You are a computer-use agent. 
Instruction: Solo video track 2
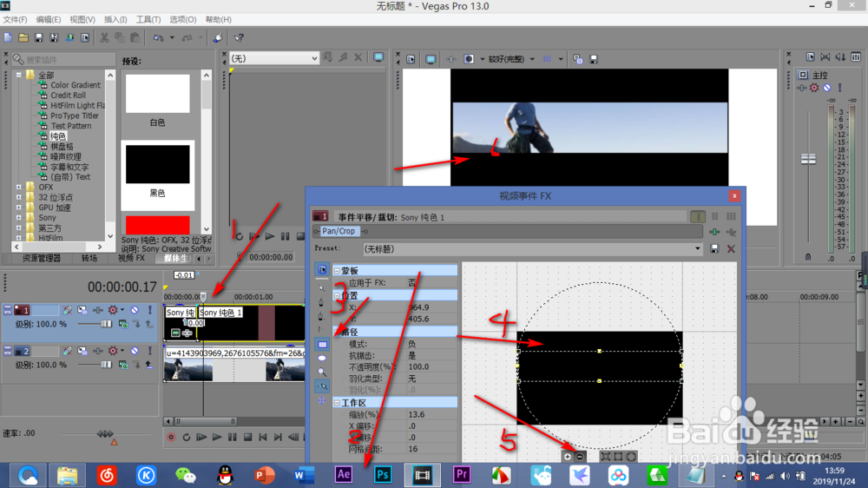[x=149, y=351]
